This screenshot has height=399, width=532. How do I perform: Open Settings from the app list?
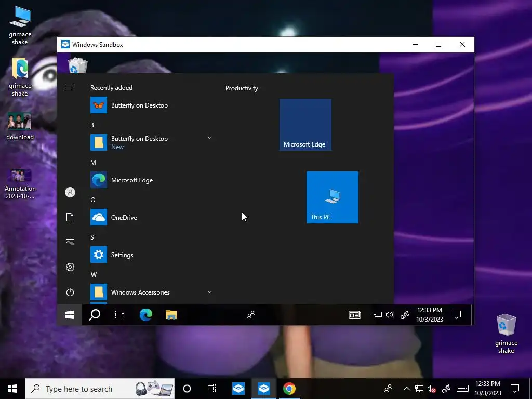coord(151,255)
